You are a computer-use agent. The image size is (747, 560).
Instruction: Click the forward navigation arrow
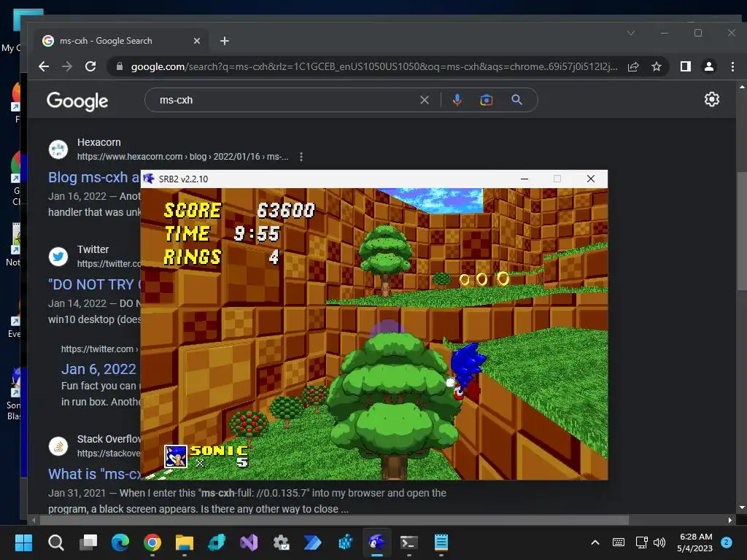click(x=67, y=66)
